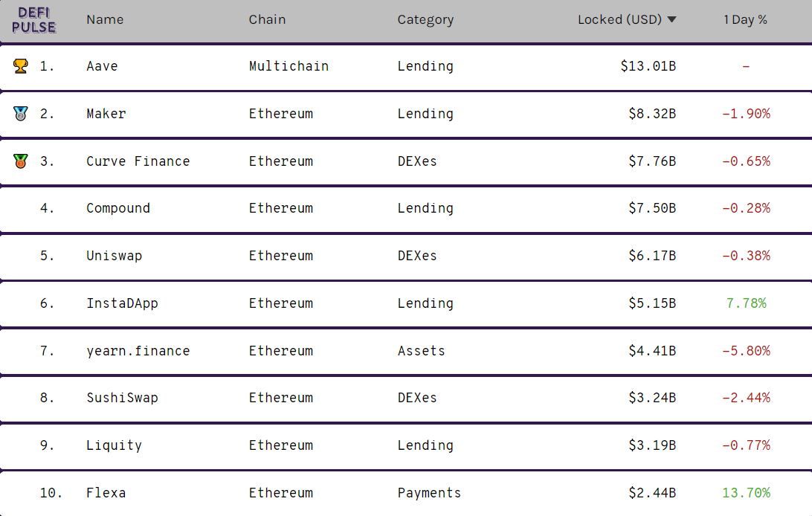The width and height of the screenshot is (812, 516).
Task: Click the InstaDApp project name
Action: [x=122, y=303]
